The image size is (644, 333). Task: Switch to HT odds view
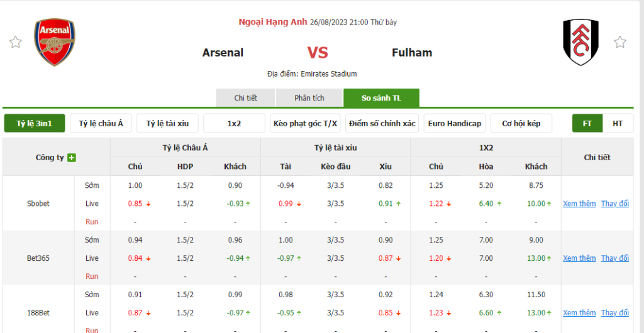[x=618, y=124]
